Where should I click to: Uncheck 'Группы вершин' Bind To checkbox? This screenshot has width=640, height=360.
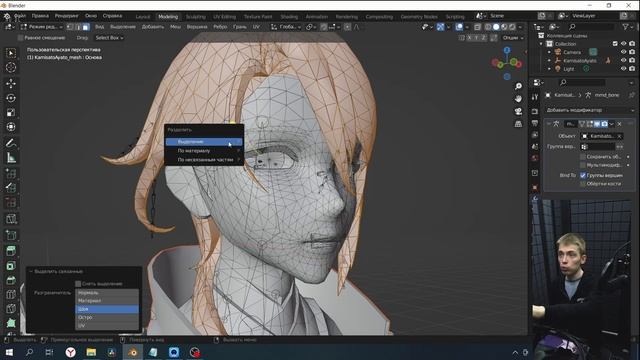click(583, 175)
